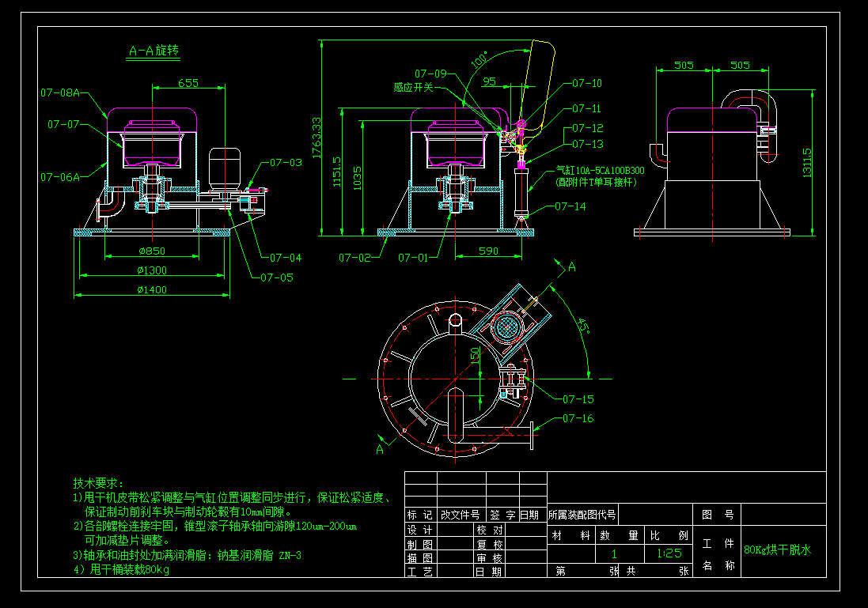The width and height of the screenshot is (868, 608).
Task: Click the ø1400 diameter dimension
Action: click(152, 290)
